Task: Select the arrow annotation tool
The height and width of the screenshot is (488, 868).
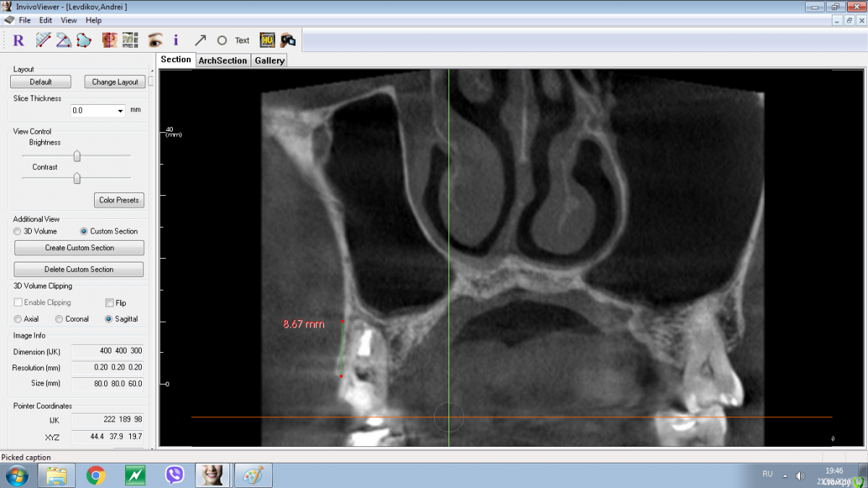Action: (200, 40)
